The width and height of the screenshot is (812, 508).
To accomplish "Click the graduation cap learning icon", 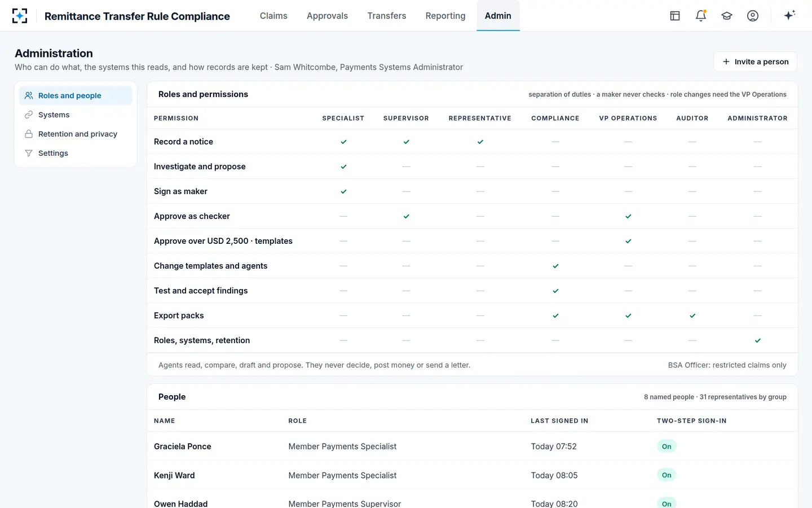I will click(727, 16).
